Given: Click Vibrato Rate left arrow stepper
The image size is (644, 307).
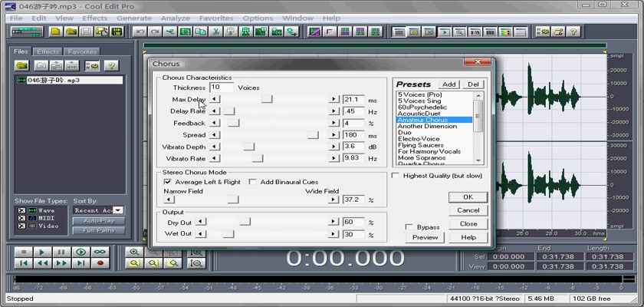Looking at the screenshot, I should point(215,158).
